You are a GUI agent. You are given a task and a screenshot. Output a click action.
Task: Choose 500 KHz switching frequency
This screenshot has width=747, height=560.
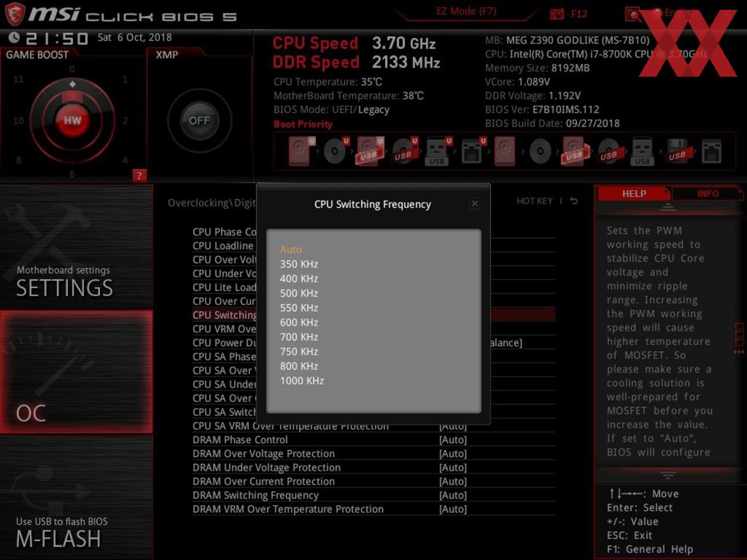[x=299, y=293]
